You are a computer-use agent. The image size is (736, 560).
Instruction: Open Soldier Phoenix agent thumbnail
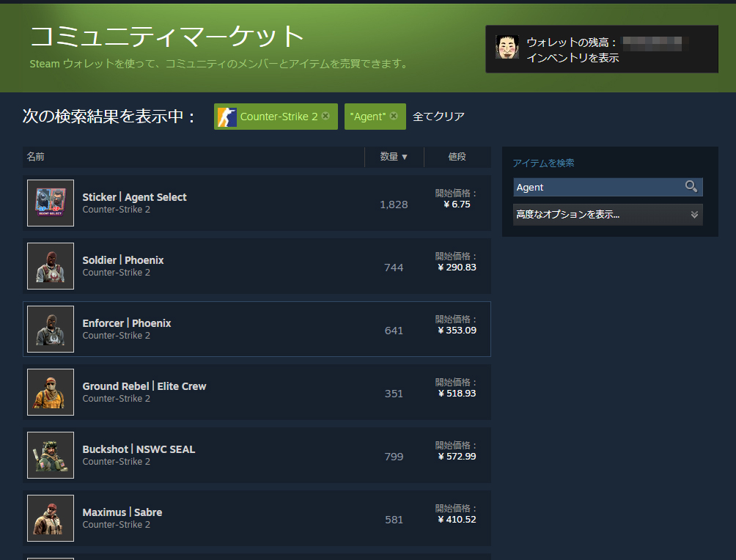pyautogui.click(x=51, y=266)
